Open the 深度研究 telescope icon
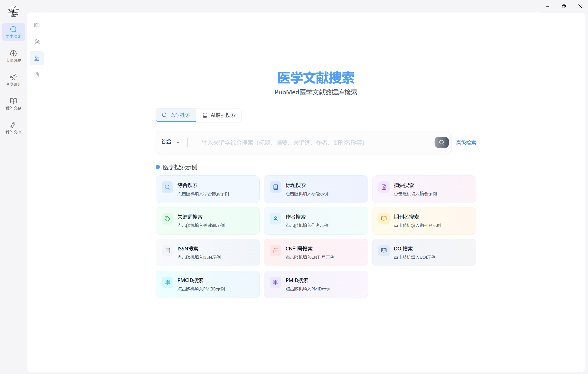The height and width of the screenshot is (374, 588). 13,80
